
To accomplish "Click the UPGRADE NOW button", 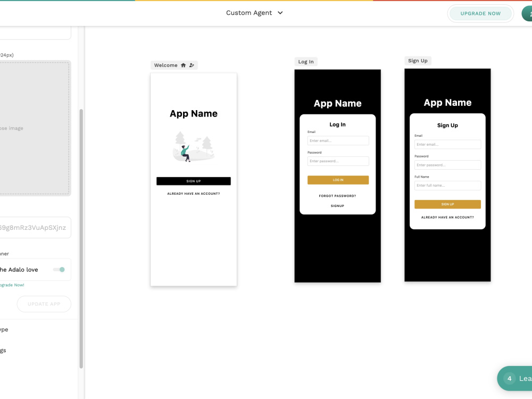I will coord(480,14).
